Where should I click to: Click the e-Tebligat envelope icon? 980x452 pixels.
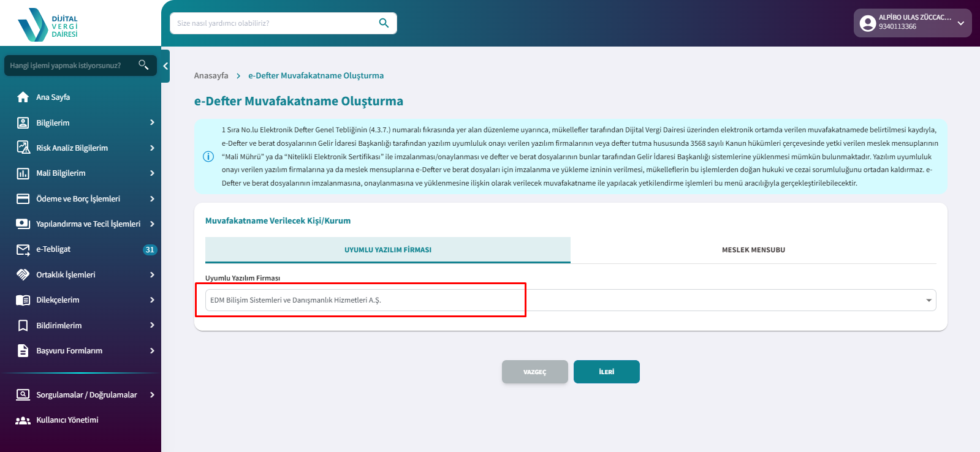(23, 249)
